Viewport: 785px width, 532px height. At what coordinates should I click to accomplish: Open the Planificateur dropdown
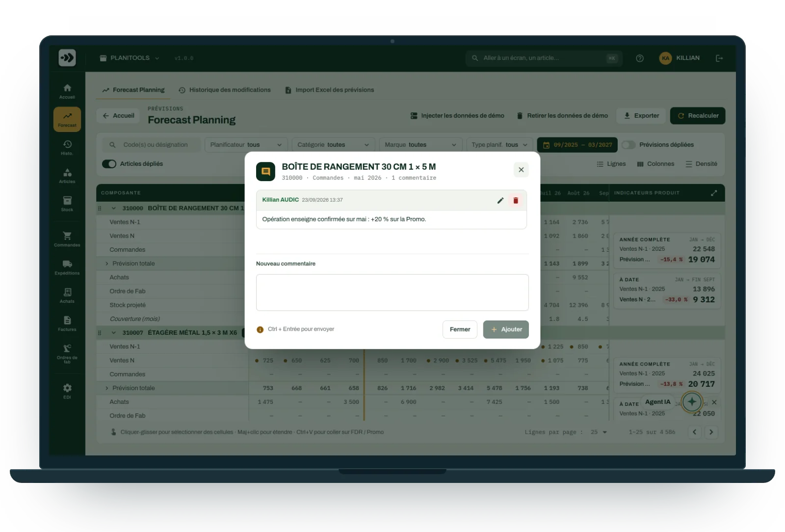[246, 145]
